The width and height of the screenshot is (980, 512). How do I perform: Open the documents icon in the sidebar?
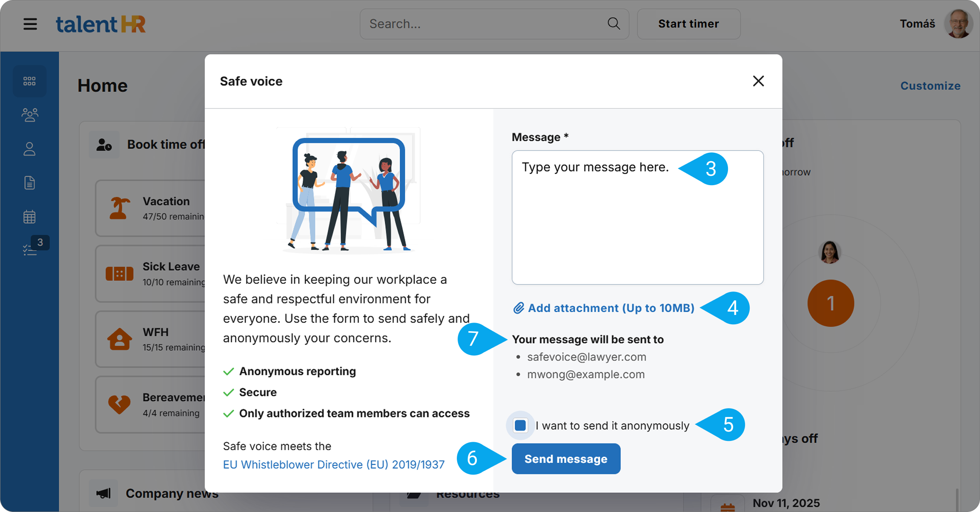point(29,183)
